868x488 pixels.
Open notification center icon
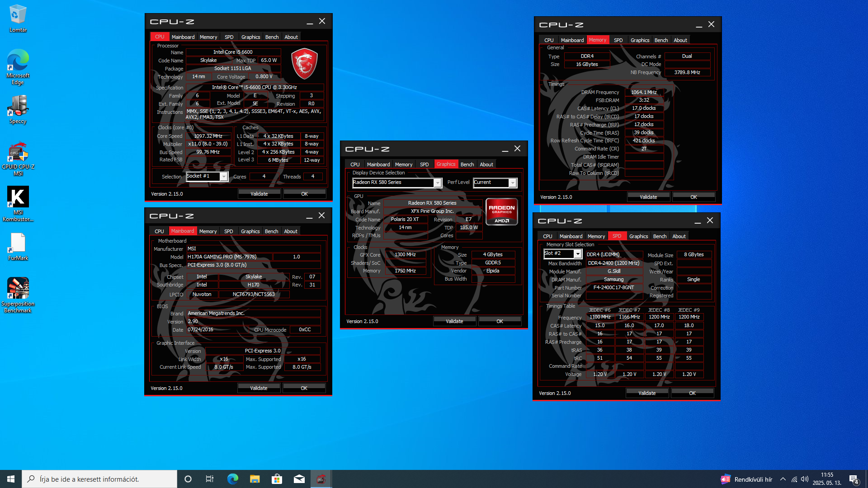(x=854, y=479)
